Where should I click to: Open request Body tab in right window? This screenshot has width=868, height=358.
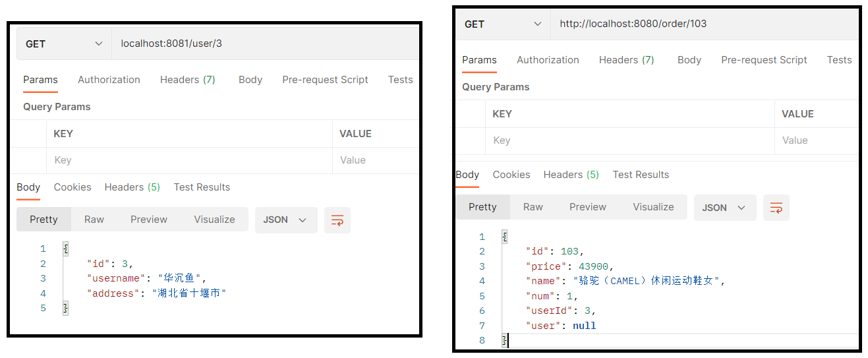tap(689, 60)
